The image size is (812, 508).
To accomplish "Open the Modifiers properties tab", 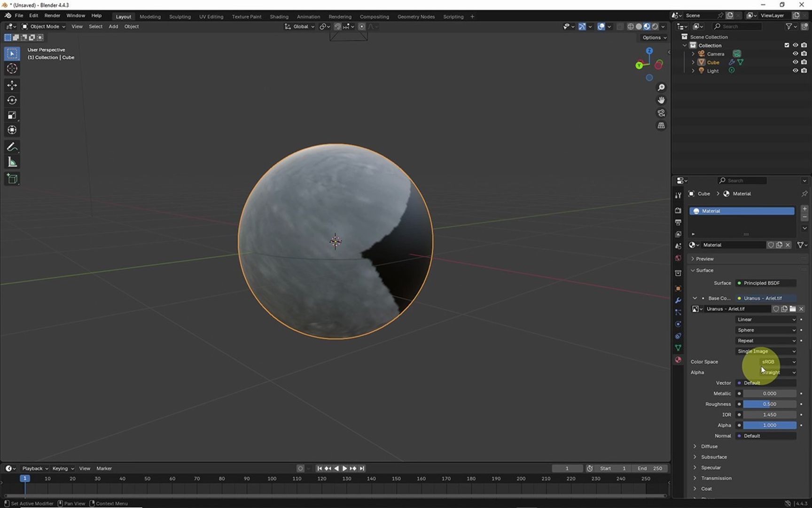I will [678, 300].
